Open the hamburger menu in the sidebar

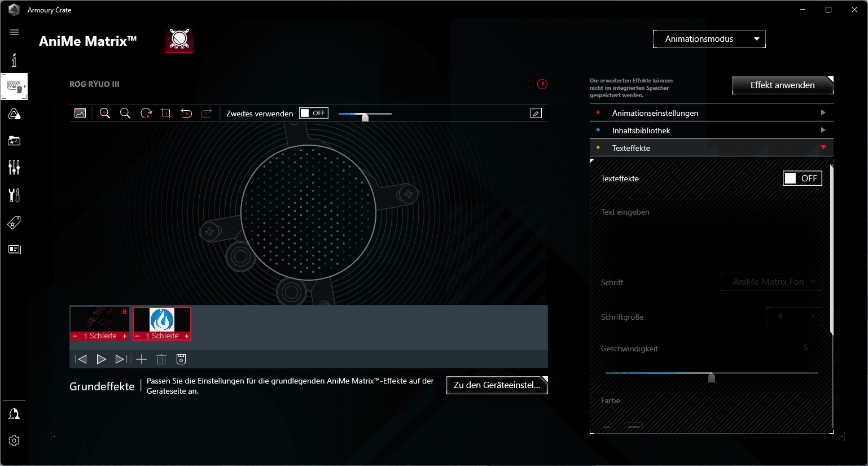coord(14,32)
